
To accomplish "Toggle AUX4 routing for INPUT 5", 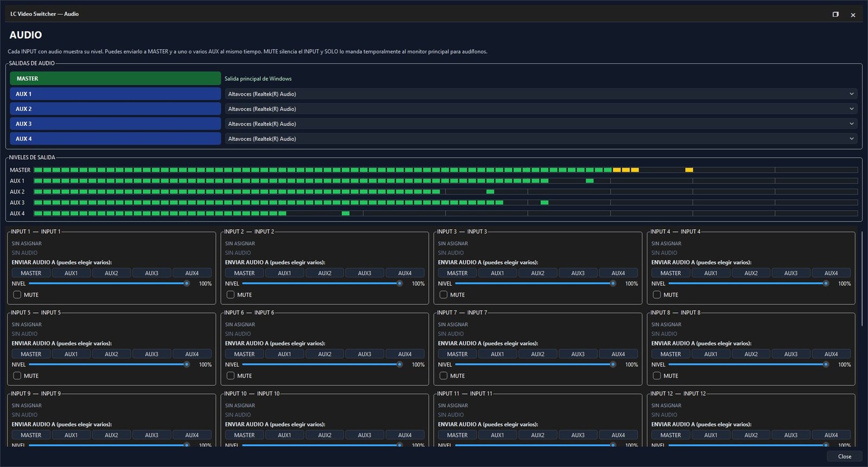I will point(192,354).
